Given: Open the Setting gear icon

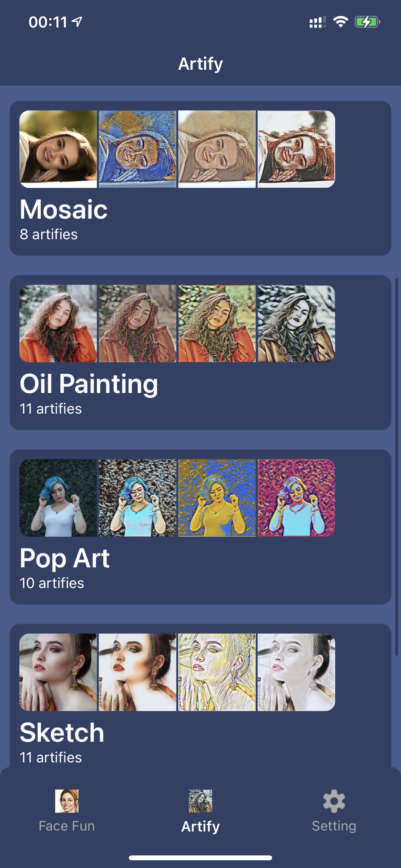Looking at the screenshot, I should (x=334, y=801).
